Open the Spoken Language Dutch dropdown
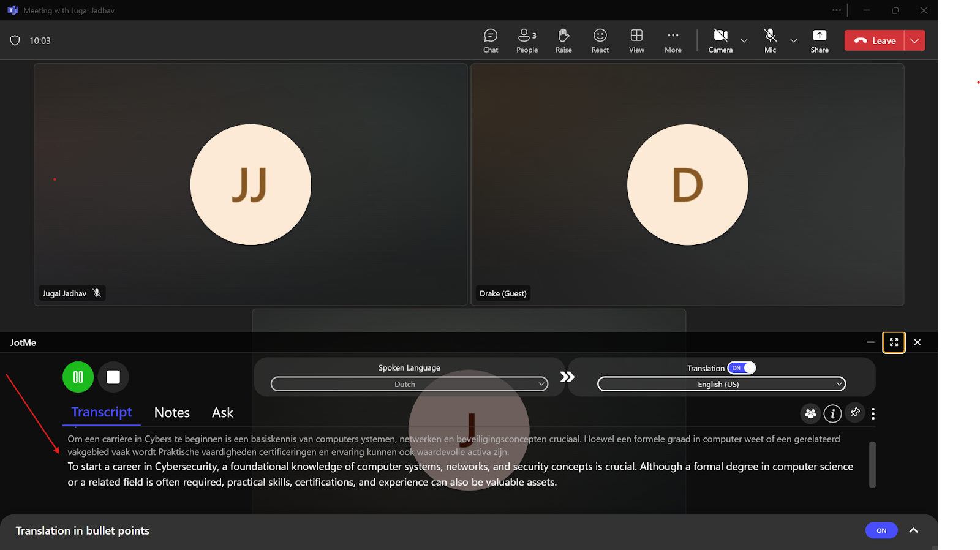Image resolution: width=980 pixels, height=550 pixels. [x=409, y=384]
